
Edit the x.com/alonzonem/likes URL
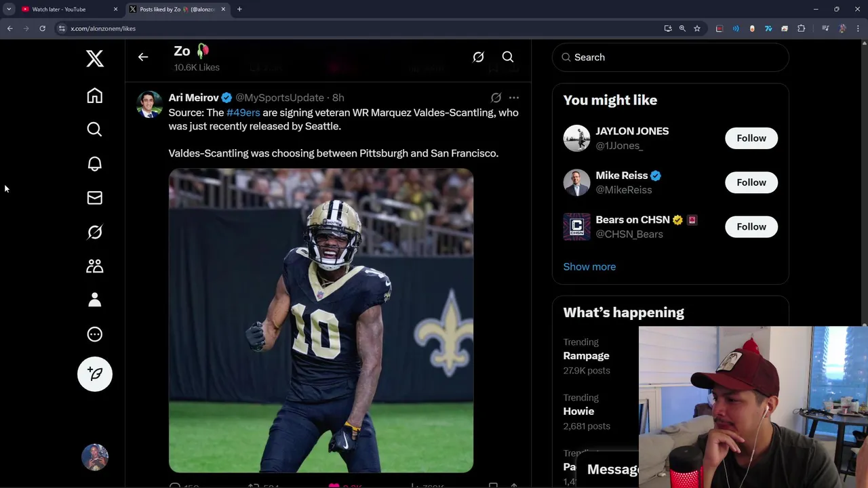tap(103, 28)
